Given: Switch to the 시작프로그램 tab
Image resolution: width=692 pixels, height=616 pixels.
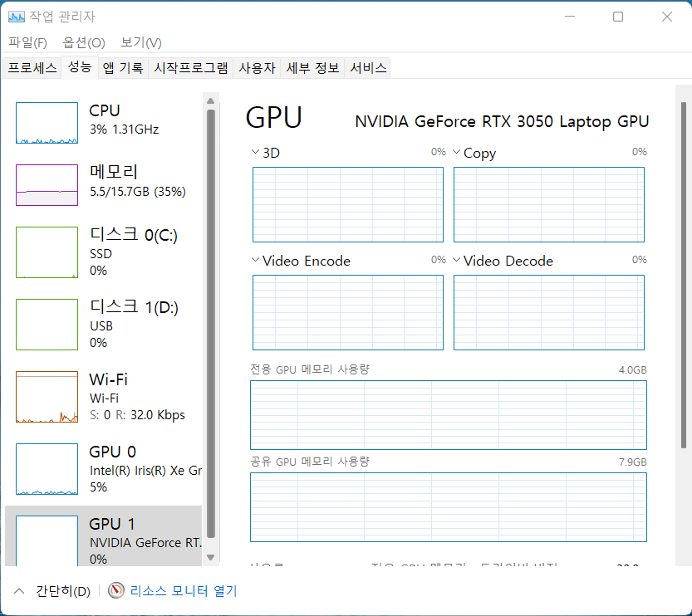Looking at the screenshot, I should tap(190, 68).
